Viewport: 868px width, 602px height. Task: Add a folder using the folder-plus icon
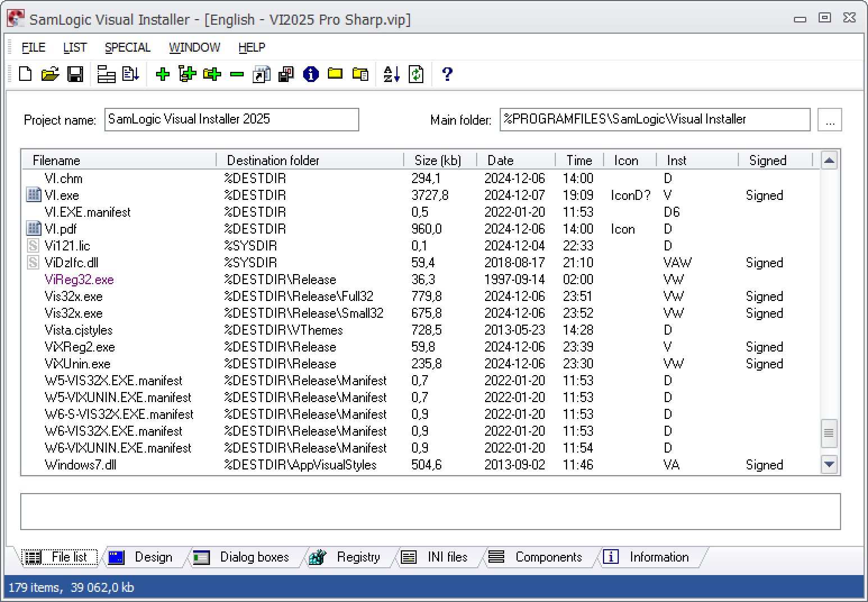click(212, 74)
